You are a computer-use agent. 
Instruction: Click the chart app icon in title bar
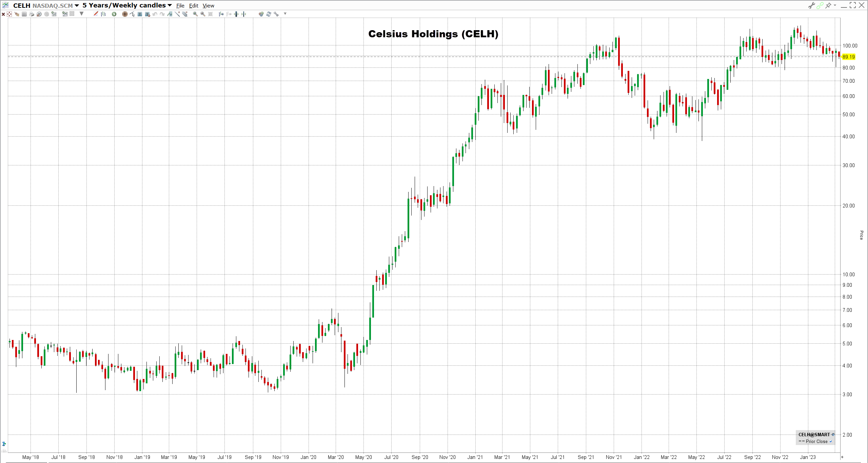click(5, 5)
